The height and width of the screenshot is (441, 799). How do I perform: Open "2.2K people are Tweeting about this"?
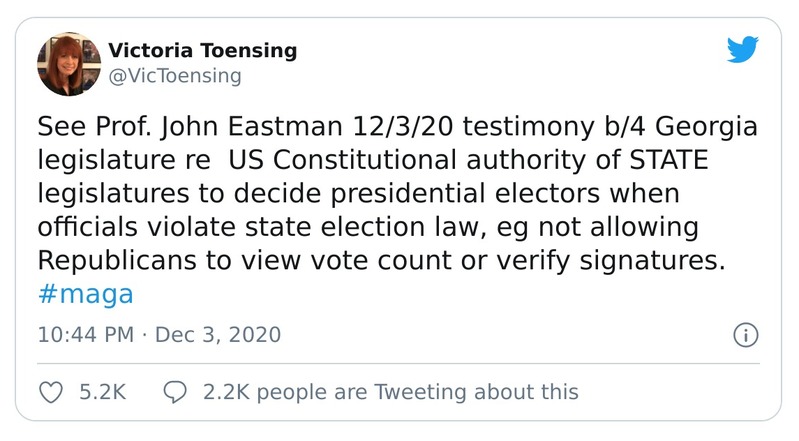tap(390, 392)
